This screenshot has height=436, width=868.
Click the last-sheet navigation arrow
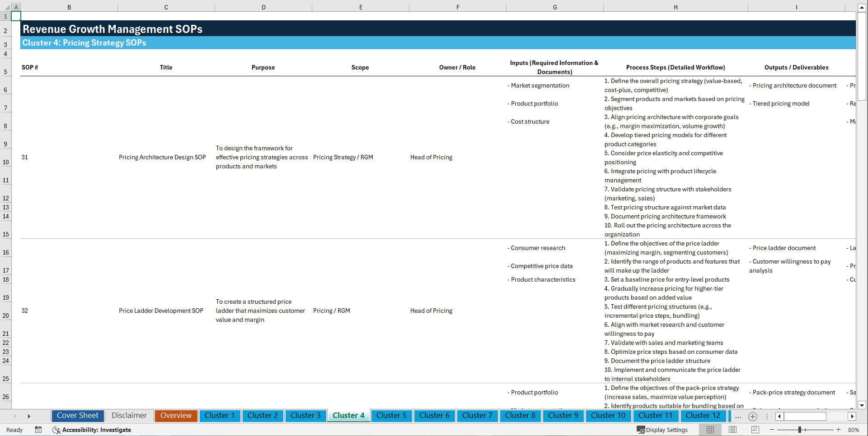tap(29, 416)
